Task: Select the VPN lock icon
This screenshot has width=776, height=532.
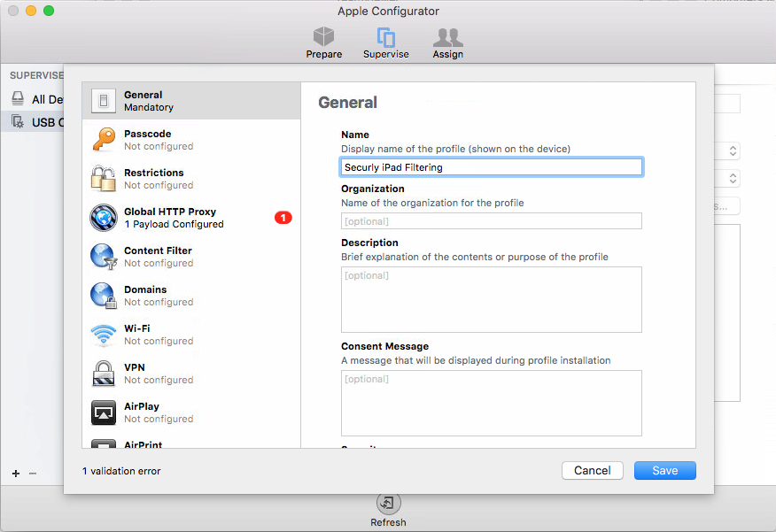Action: 104,374
